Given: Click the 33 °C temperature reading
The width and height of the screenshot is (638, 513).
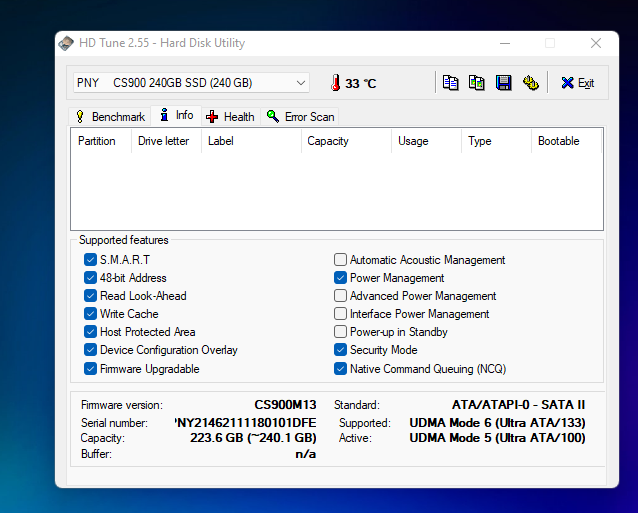Looking at the screenshot, I should click(361, 83).
